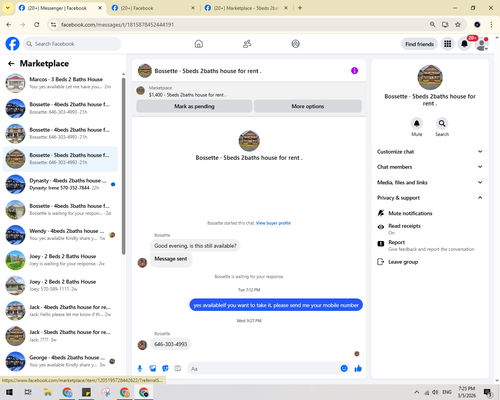Open the Chrome three-dot menu
This screenshot has height=400, width=500.
[491, 24]
